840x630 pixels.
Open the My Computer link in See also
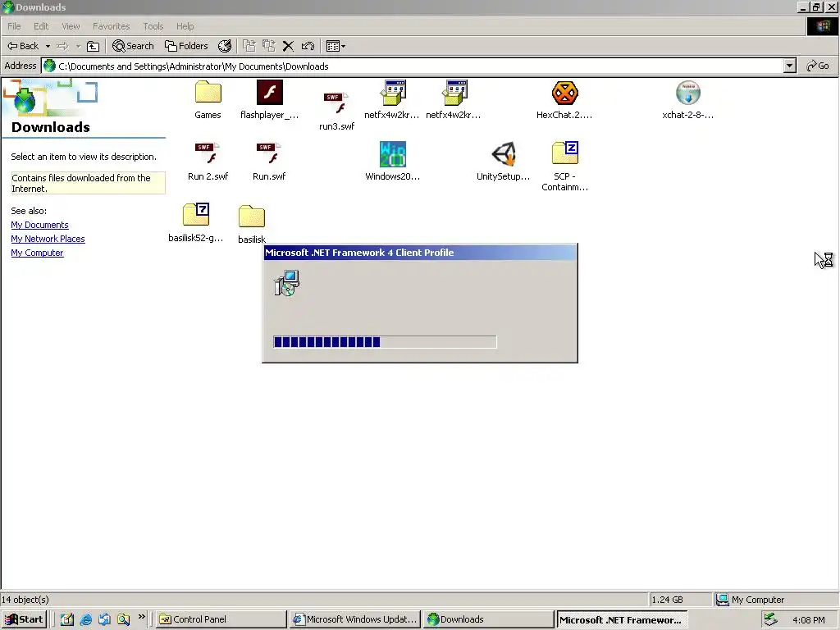pos(37,253)
